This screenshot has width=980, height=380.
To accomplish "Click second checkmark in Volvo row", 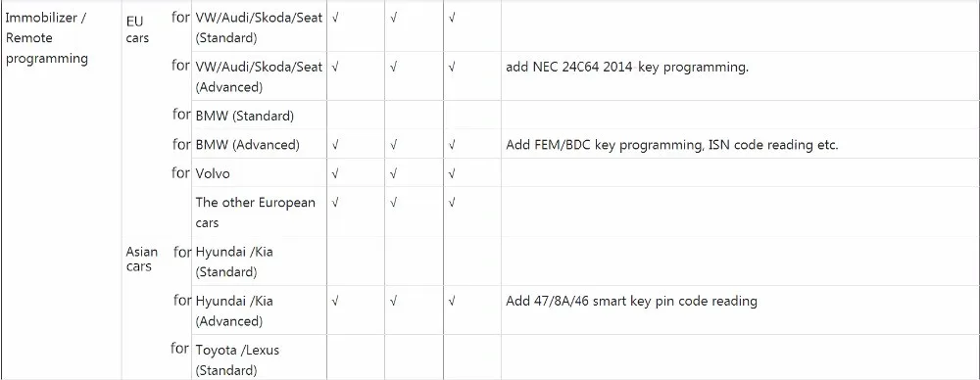I will point(394,173).
